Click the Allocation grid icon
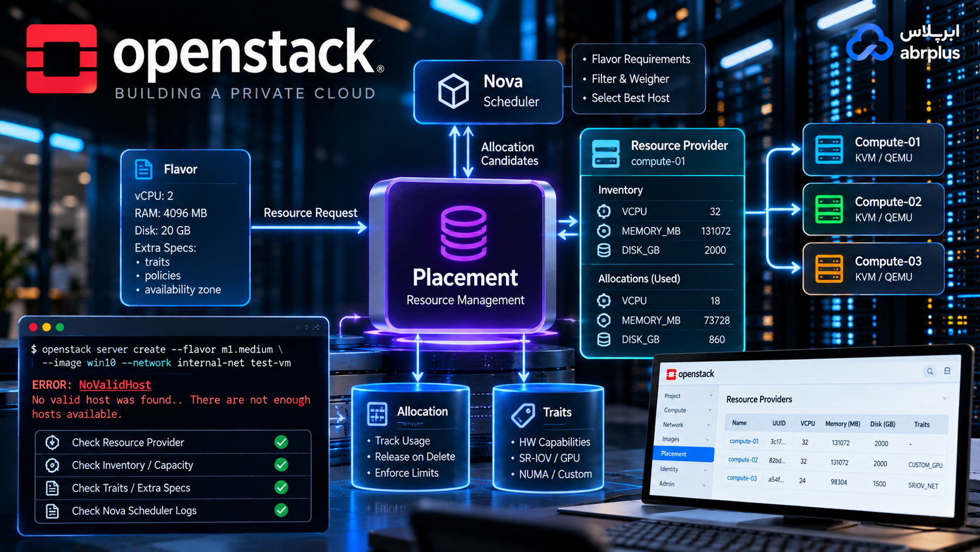 [x=377, y=414]
